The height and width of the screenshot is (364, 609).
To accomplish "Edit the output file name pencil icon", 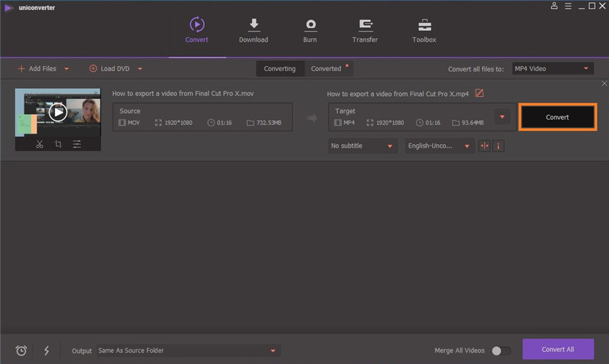I will click(479, 93).
